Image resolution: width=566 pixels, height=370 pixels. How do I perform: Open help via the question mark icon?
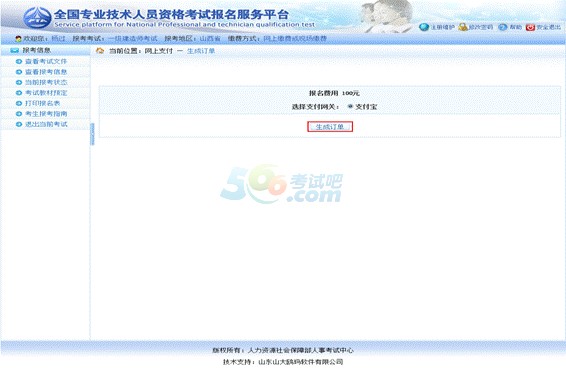[502, 27]
